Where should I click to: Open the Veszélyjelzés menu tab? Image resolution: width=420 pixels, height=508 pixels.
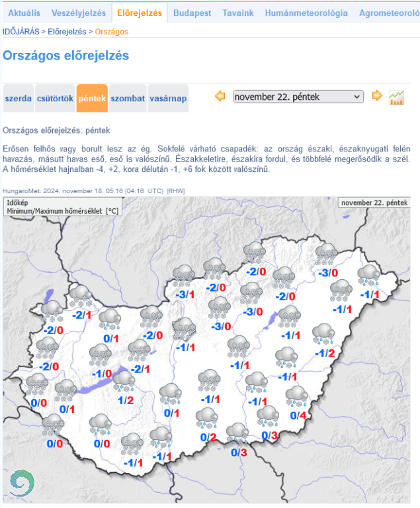click(x=78, y=13)
